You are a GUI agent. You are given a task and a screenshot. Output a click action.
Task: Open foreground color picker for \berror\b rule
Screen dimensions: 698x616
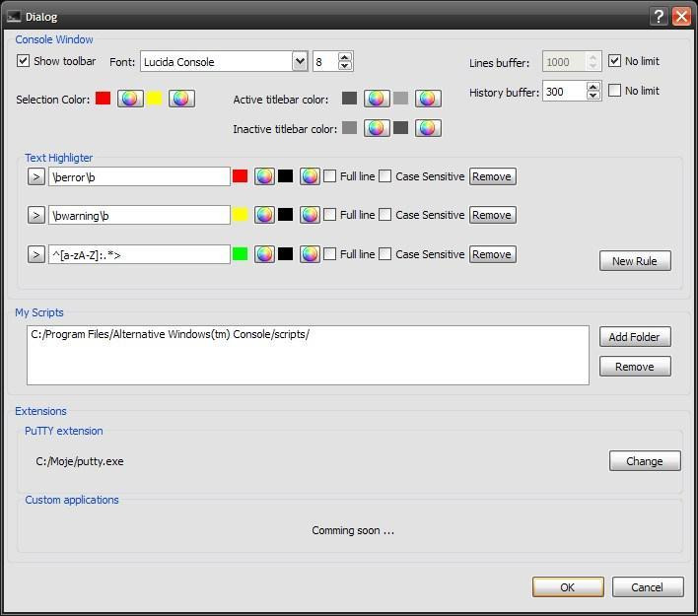click(264, 176)
